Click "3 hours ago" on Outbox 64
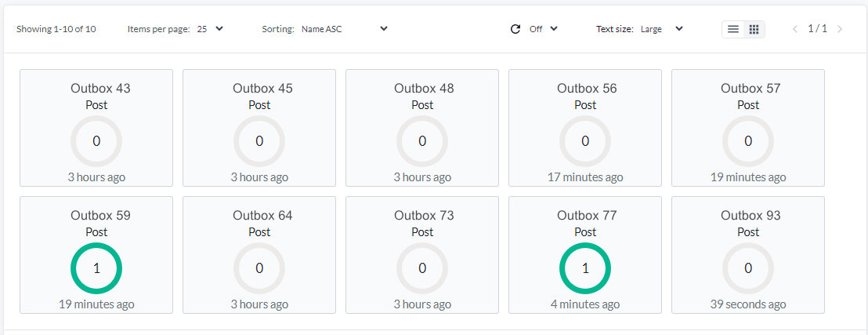The width and height of the screenshot is (868, 335). pyautogui.click(x=259, y=304)
